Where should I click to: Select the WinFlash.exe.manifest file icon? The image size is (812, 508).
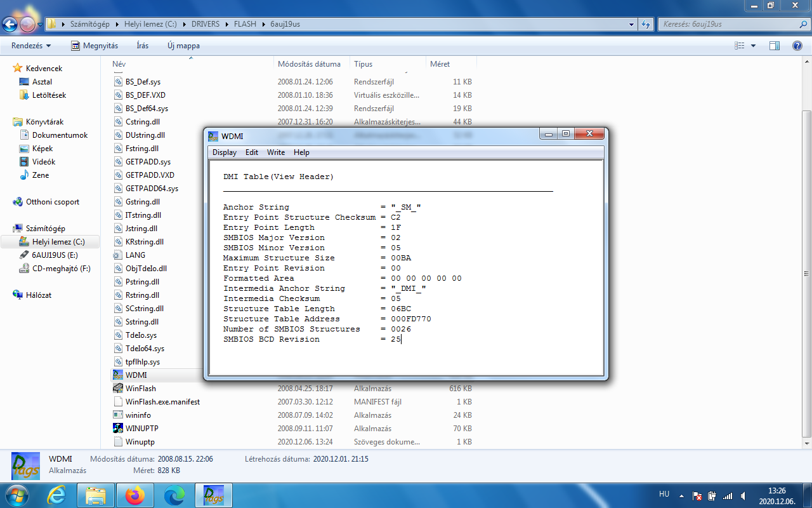pyautogui.click(x=118, y=402)
